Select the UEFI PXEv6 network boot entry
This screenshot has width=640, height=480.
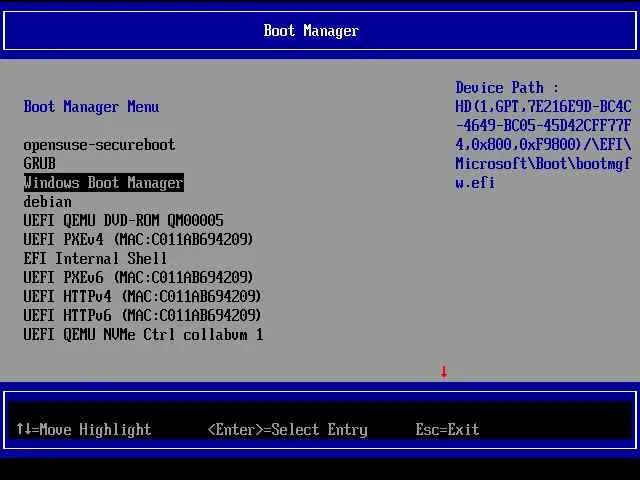click(x=138, y=278)
